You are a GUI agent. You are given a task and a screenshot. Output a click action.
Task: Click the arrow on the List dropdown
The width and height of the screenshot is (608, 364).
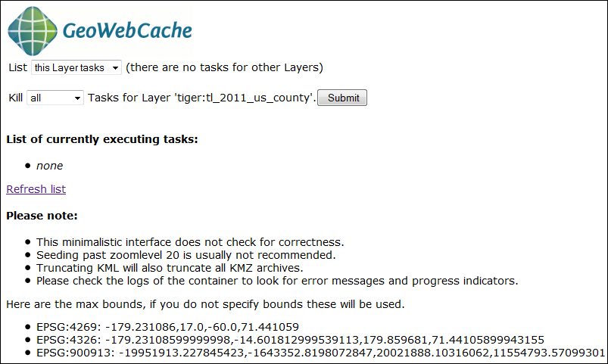(115, 68)
